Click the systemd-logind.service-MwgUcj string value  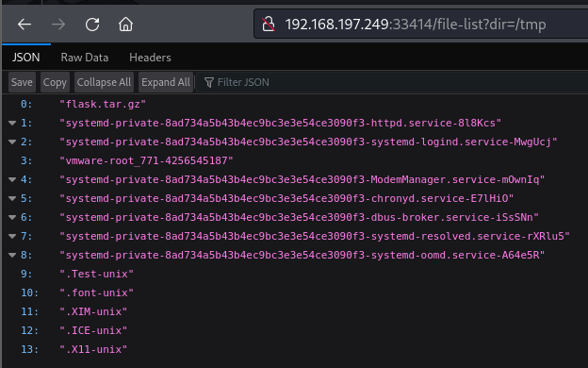(308, 142)
